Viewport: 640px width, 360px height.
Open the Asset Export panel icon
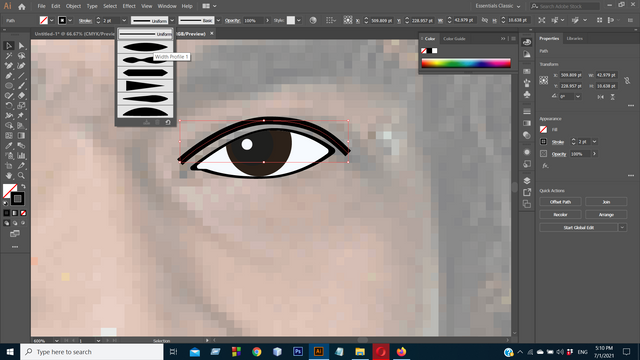pyautogui.click(x=527, y=192)
